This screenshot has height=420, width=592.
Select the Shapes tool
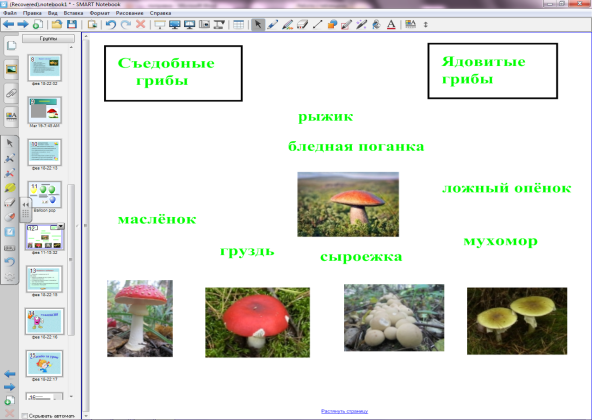pyautogui.click(x=332, y=25)
